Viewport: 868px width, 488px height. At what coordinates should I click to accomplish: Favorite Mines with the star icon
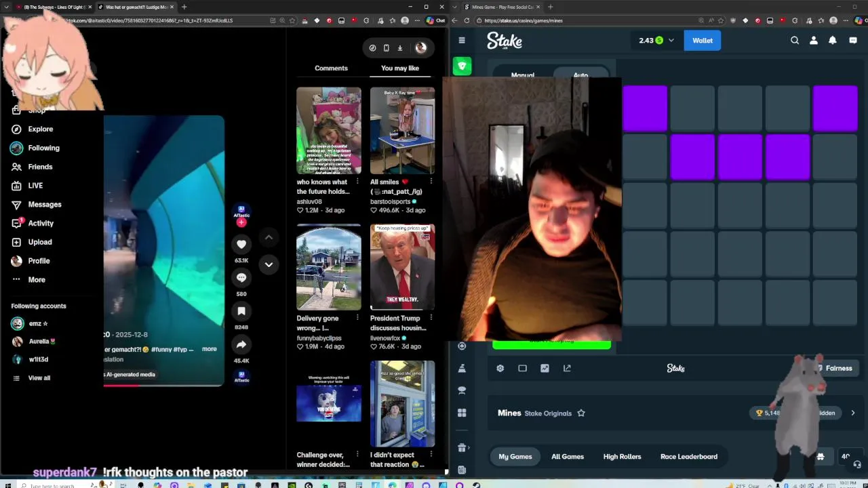point(581,413)
